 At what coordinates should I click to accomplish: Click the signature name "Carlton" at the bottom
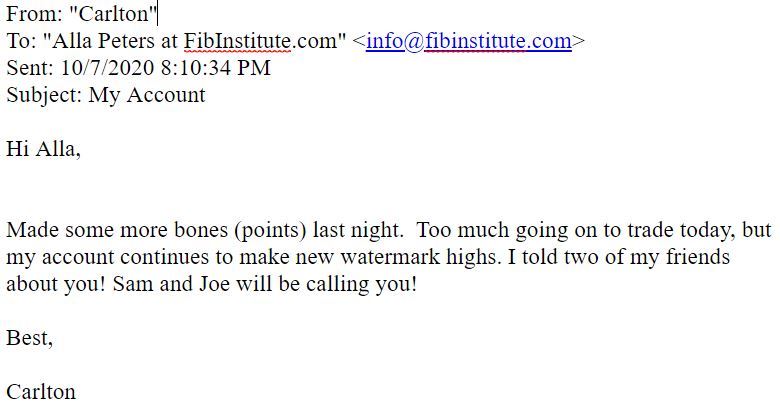pyautogui.click(x=41, y=392)
